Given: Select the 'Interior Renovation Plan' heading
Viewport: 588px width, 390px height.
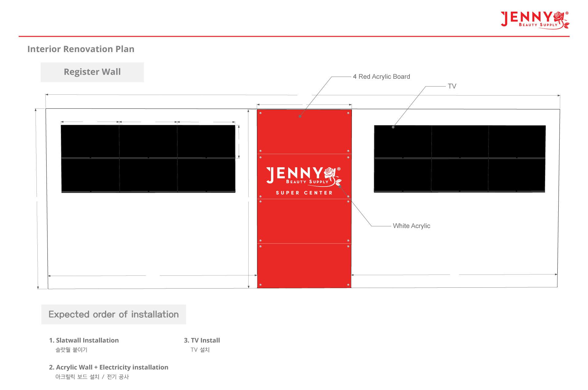Looking at the screenshot, I should (81, 49).
